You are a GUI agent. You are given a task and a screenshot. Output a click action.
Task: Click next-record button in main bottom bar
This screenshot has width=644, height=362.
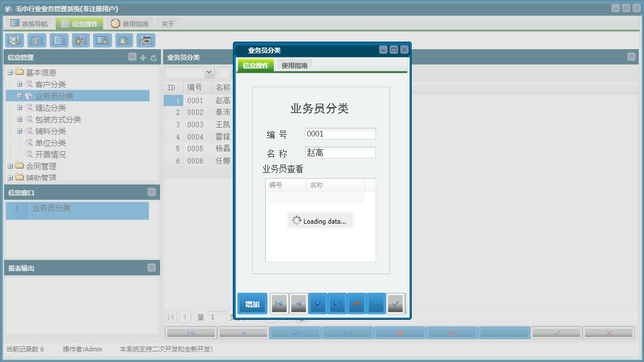point(295,333)
